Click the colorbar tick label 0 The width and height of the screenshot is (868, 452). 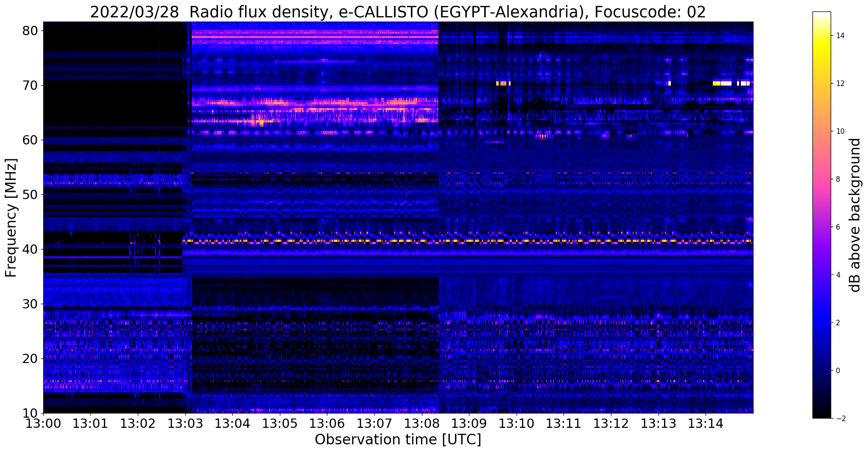coord(837,371)
